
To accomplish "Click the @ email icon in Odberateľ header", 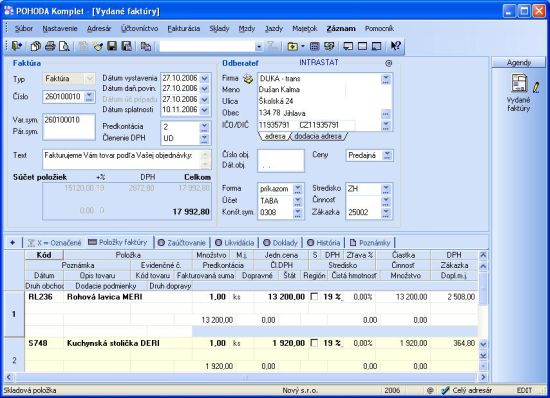I will coord(388,63).
